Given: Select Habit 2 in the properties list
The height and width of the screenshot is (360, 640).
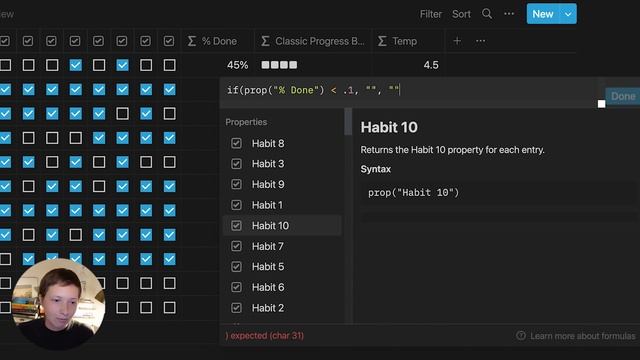Looking at the screenshot, I should point(282,308).
